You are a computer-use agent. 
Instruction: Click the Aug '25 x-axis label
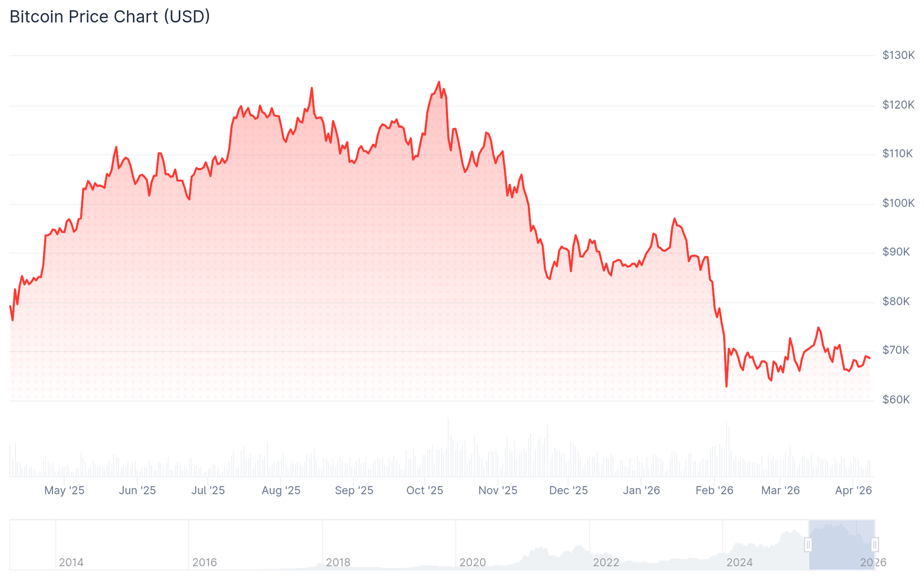pyautogui.click(x=281, y=491)
